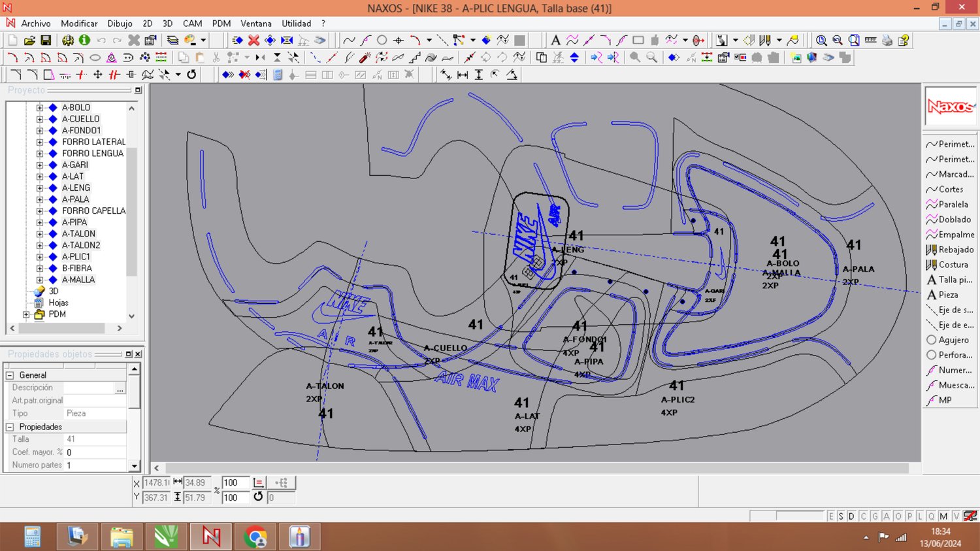Click the blue diamond with arrows icon
This screenshot has height=551, width=980.
tap(270, 41)
